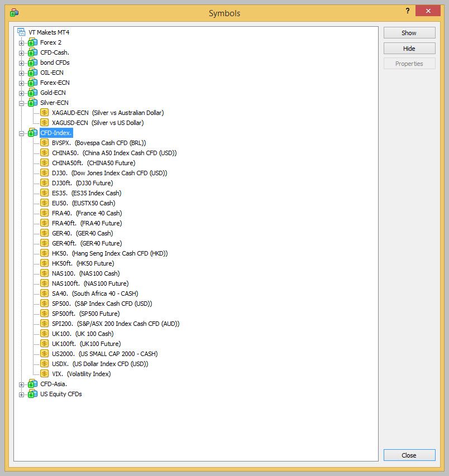Expand the CFD-Cash. tree node
Screen dimensions: 449x476
(x=21, y=53)
